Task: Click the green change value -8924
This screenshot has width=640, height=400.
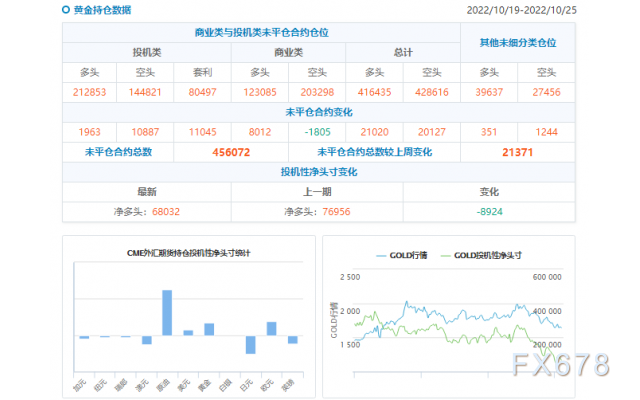Action: pos(490,211)
